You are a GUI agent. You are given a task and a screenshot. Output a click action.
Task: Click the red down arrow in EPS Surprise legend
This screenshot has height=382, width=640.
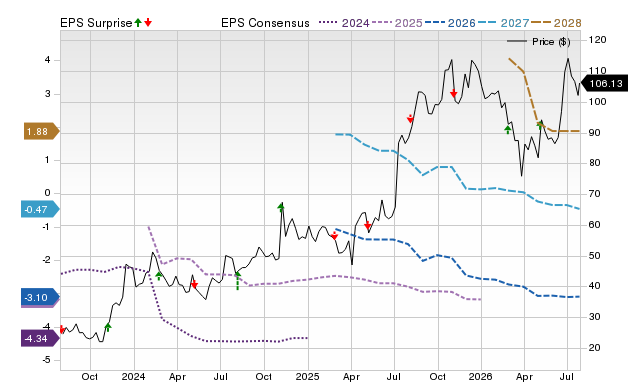(x=148, y=22)
